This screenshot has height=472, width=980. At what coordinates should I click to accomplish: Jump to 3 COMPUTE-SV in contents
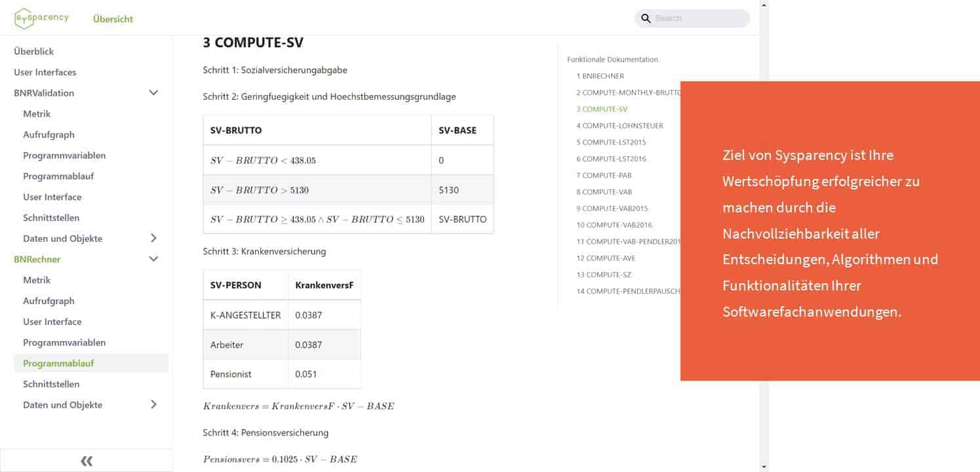click(602, 109)
